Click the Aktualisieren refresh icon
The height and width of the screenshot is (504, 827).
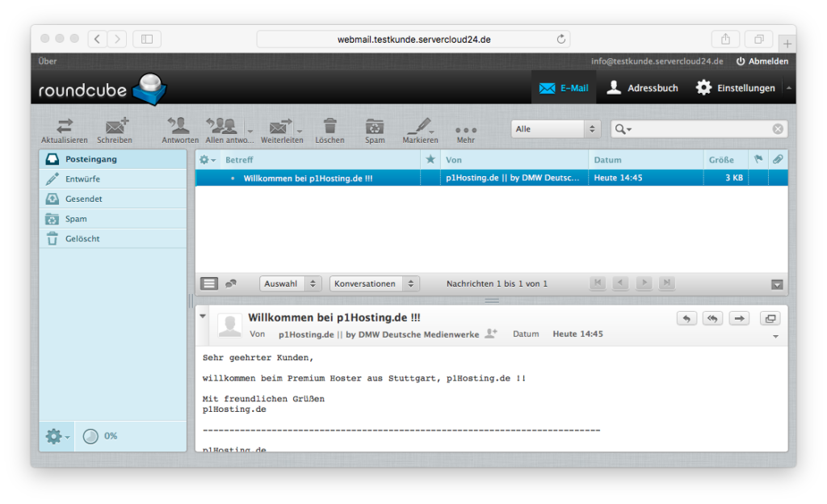pyautogui.click(x=65, y=126)
